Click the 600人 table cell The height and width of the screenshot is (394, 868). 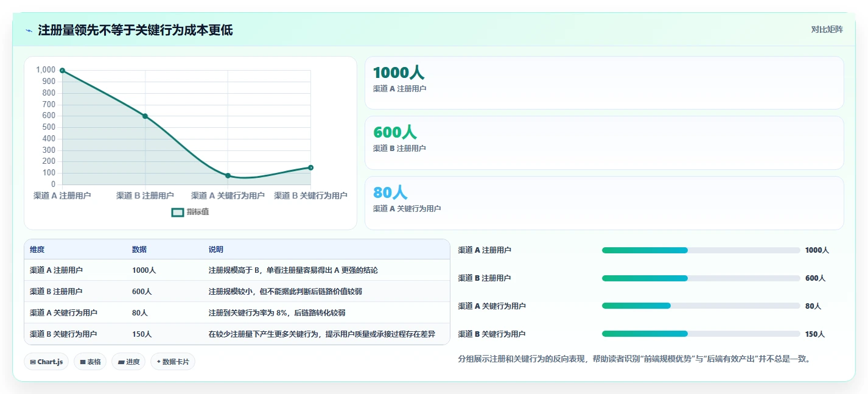tap(142, 292)
